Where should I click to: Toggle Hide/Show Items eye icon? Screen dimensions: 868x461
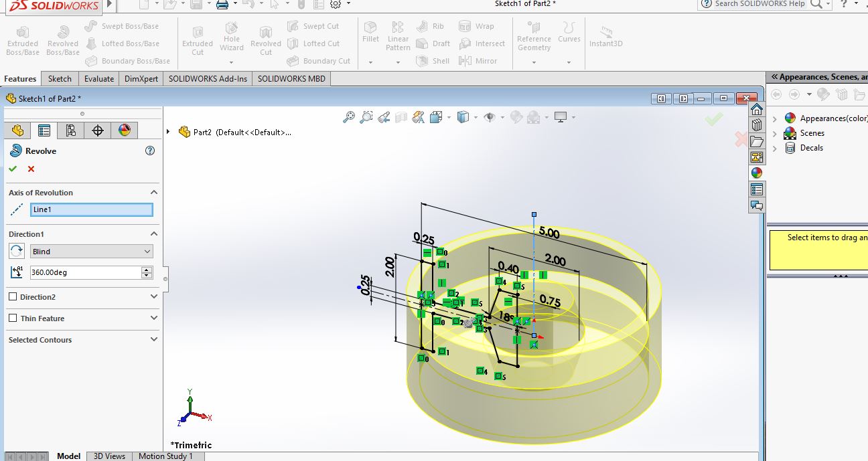pos(490,117)
